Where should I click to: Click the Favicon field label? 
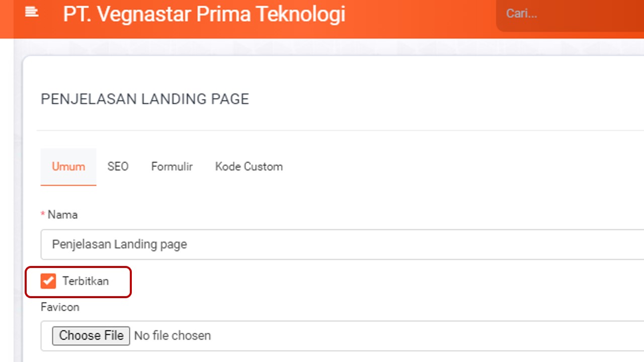tap(60, 307)
